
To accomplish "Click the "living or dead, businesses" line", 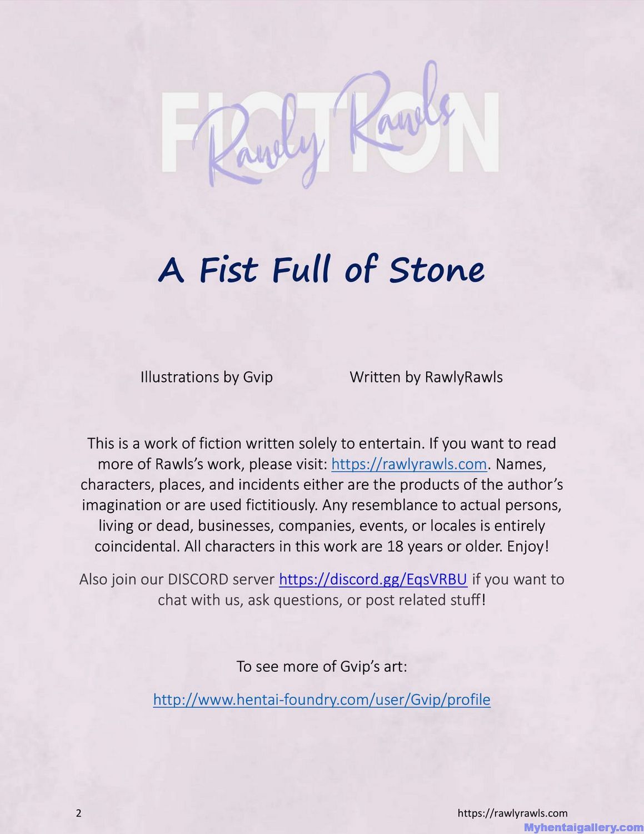I will coord(322,525).
